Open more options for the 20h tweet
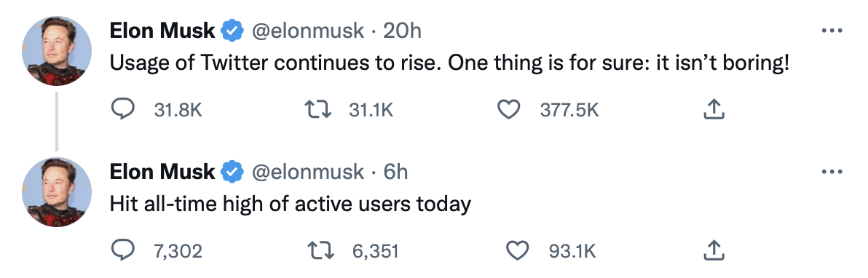 (832, 31)
